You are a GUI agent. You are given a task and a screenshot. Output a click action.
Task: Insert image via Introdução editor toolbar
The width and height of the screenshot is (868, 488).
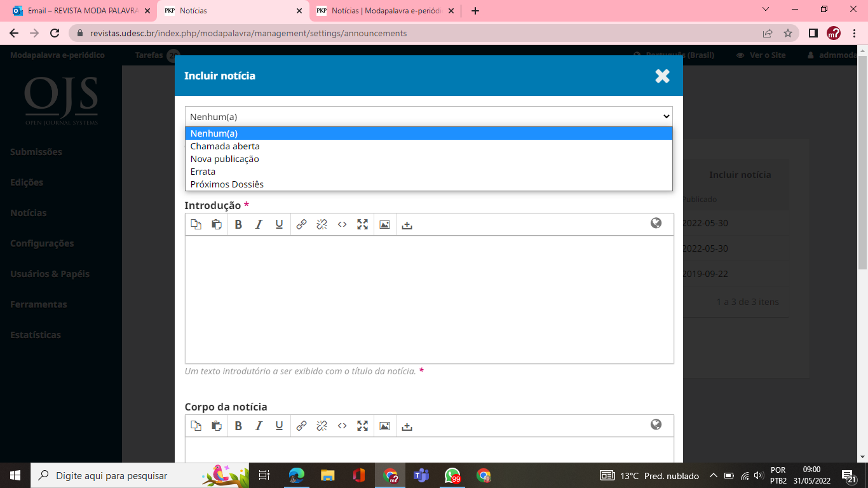[x=384, y=224]
